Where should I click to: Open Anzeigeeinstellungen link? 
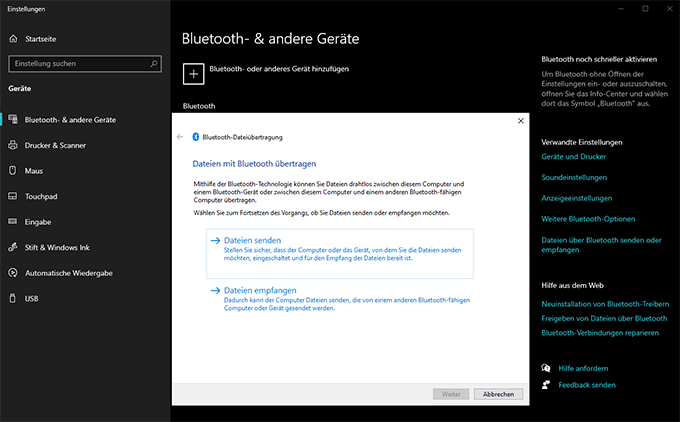coord(576,198)
